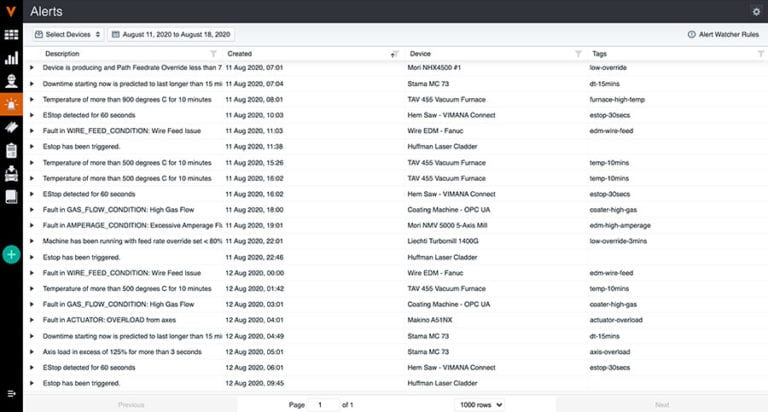This screenshot has width=768, height=412.
Task: Open the dashboard grid view in sidebar
Action: (x=11, y=35)
